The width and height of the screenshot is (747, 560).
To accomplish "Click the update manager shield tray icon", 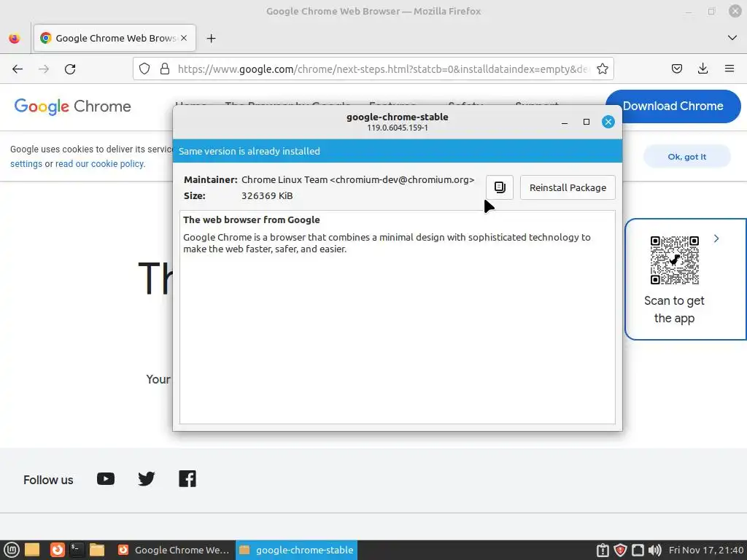I will (620, 550).
